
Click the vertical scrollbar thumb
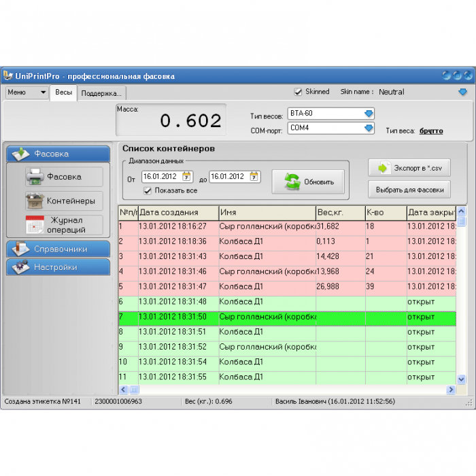462,221
